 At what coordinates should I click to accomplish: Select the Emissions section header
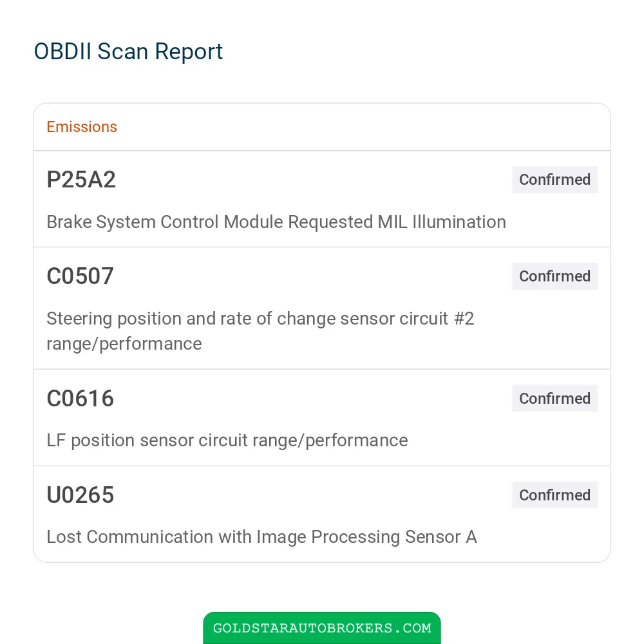point(82,127)
